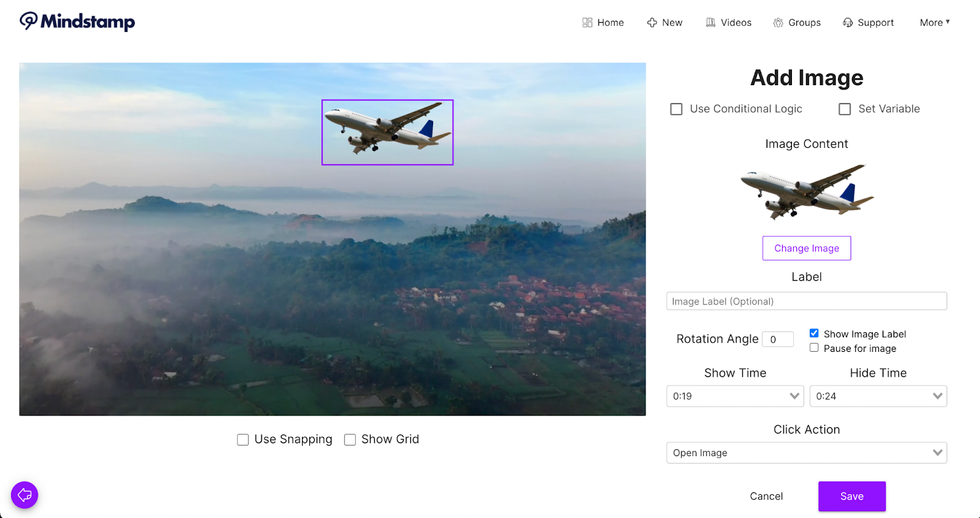Screen dimensions: 980x518
Task: Enable Pause for image option
Action: coord(814,348)
